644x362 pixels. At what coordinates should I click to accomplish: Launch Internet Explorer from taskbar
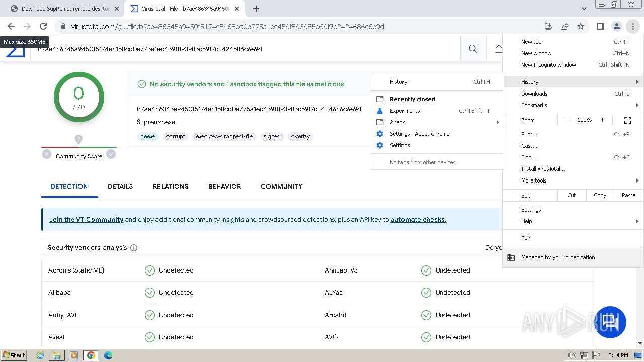point(40,355)
